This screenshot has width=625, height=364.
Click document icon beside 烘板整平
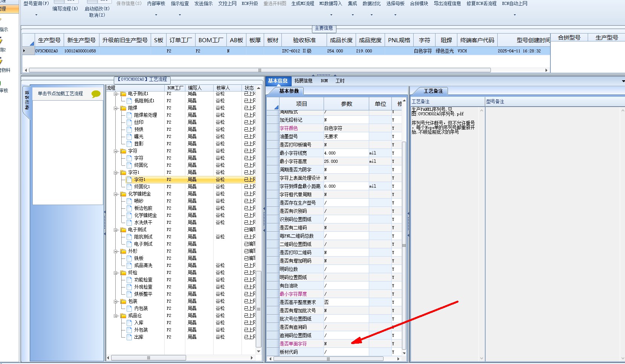[129, 294]
